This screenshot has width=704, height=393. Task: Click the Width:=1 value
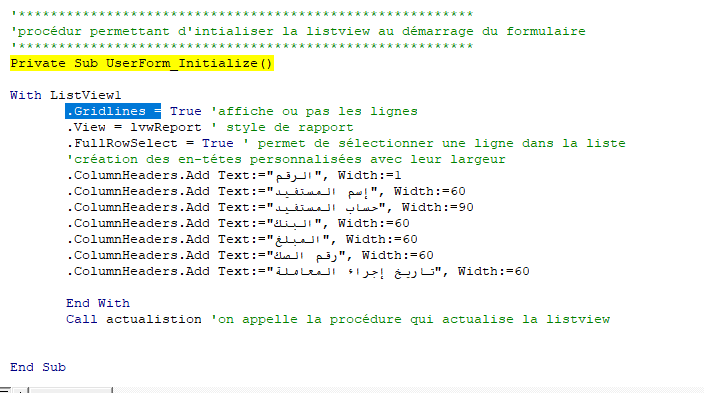(370, 175)
